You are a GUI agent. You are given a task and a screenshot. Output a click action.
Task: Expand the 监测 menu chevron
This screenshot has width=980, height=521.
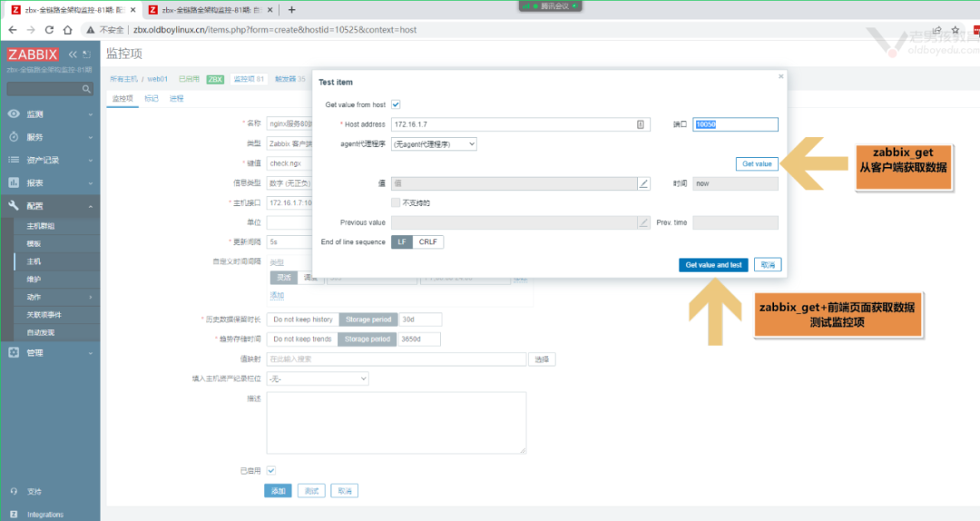point(91,114)
